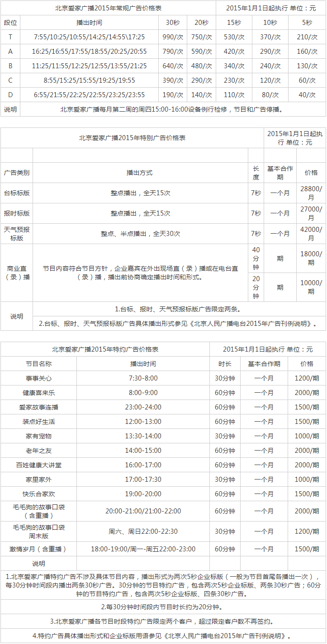The image size is (327, 644).
Task: Click note 2.每30分钟时间段内节目时长约为20分钟
Action: [x=163, y=606]
